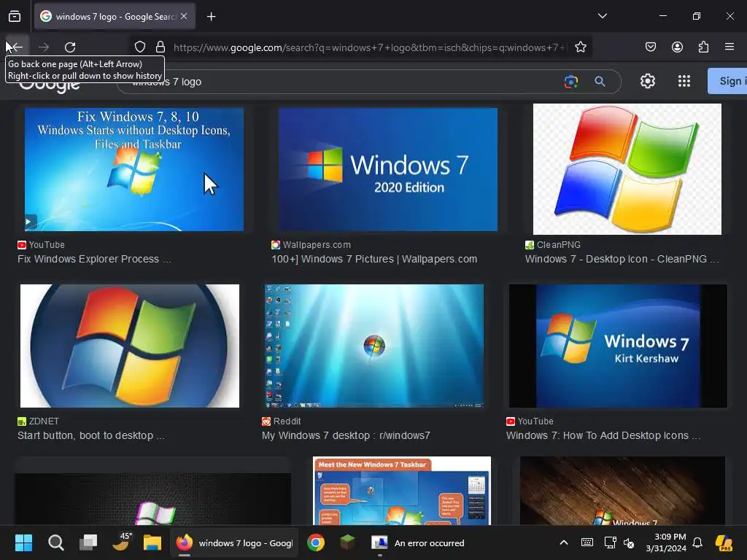
Task: Search by image with Google Lens icon
Action: coord(570,82)
